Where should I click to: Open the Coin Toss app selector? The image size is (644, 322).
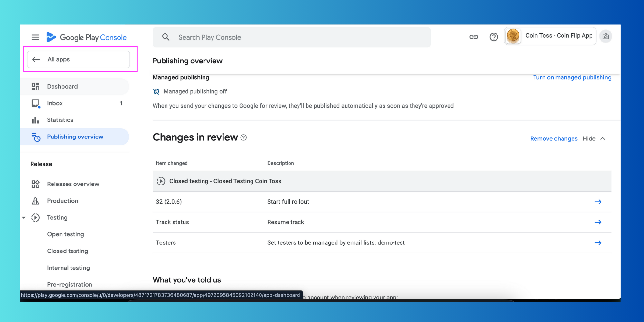(550, 36)
